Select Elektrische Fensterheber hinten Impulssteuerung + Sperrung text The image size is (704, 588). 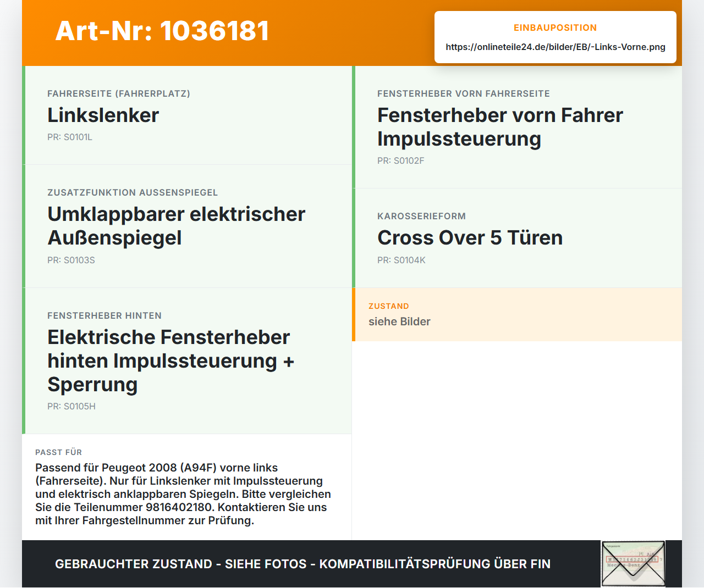pyautogui.click(x=170, y=360)
